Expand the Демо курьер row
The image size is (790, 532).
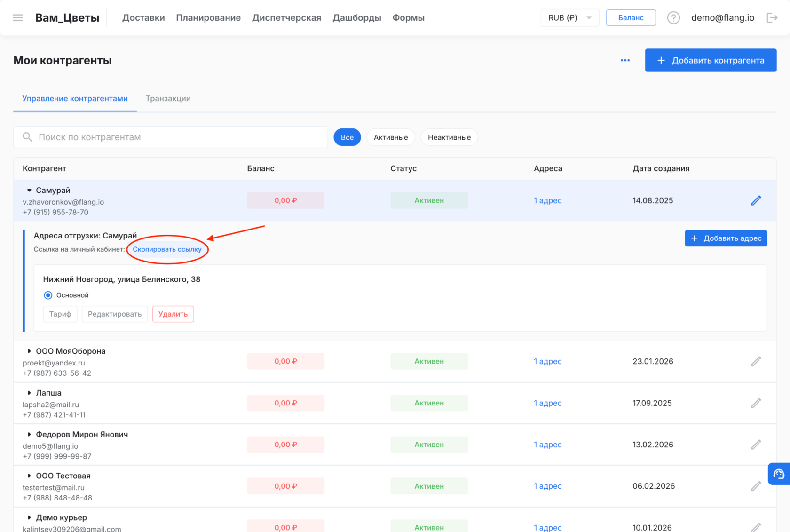click(29, 517)
